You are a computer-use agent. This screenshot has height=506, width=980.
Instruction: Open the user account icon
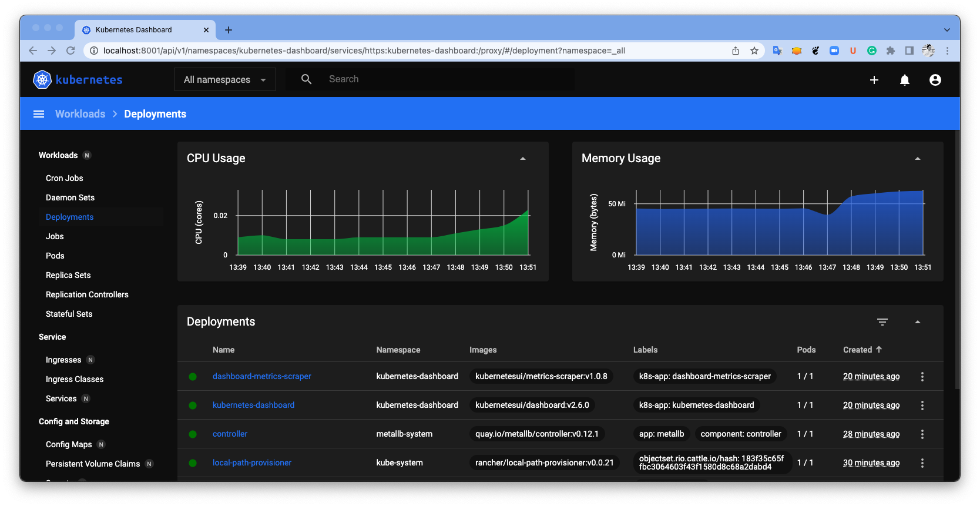click(x=935, y=80)
